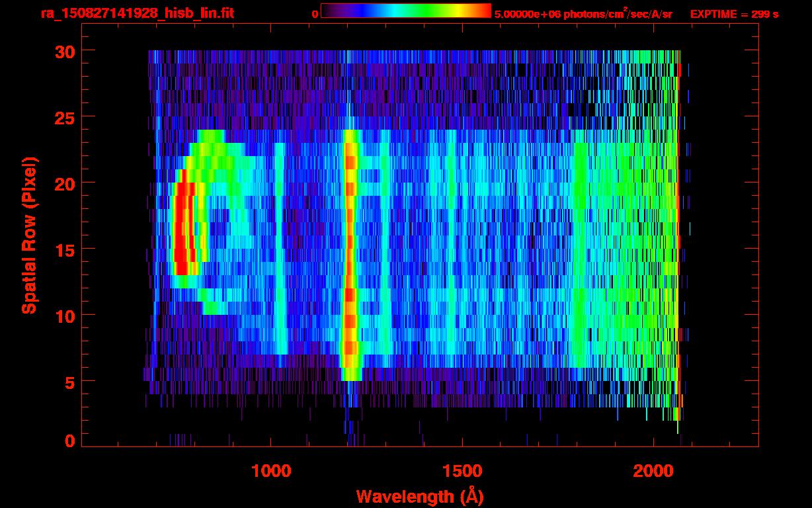
Task: Click the EXPTIME = 299 s label
Action: coord(734,14)
